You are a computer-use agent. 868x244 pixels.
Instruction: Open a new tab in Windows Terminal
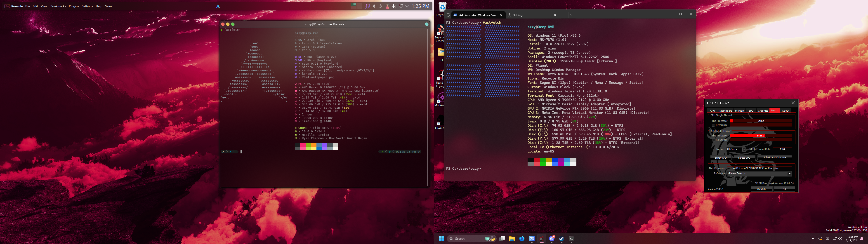point(565,15)
